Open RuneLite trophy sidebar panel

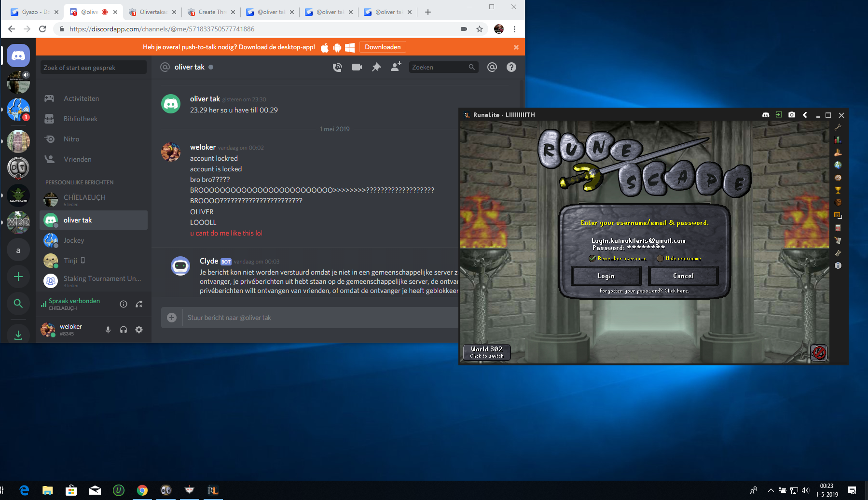click(x=838, y=190)
